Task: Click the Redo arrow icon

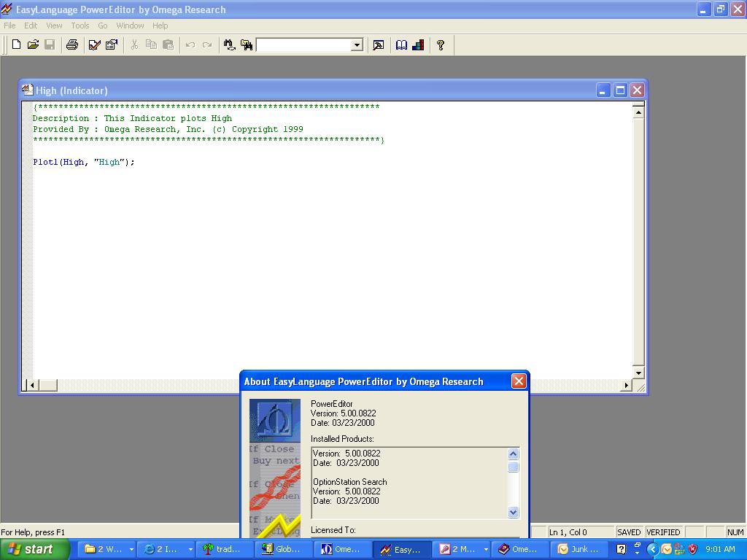Action: click(x=206, y=44)
